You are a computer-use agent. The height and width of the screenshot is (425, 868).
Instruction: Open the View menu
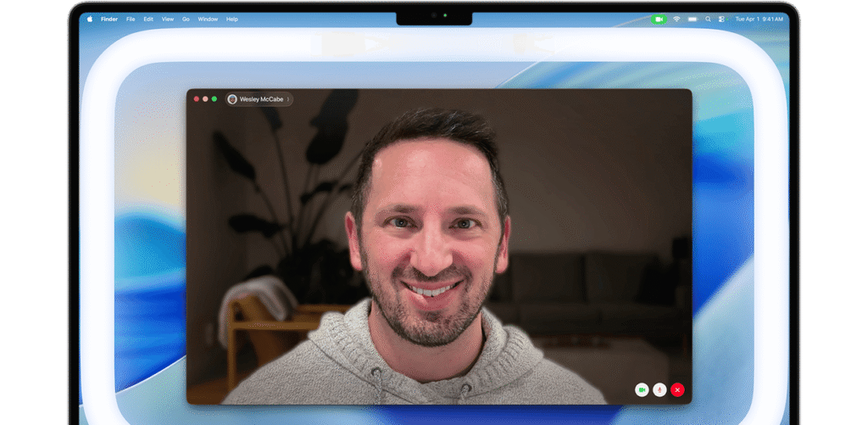coord(168,19)
